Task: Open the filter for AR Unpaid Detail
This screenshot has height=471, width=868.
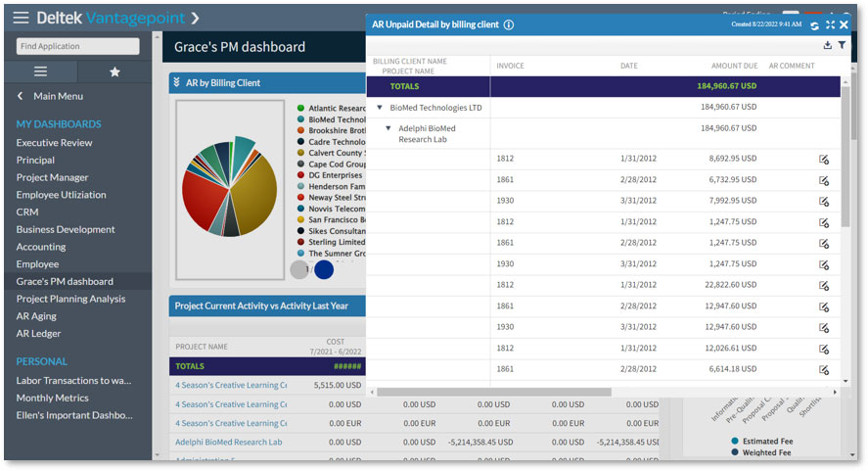Action: (842, 45)
